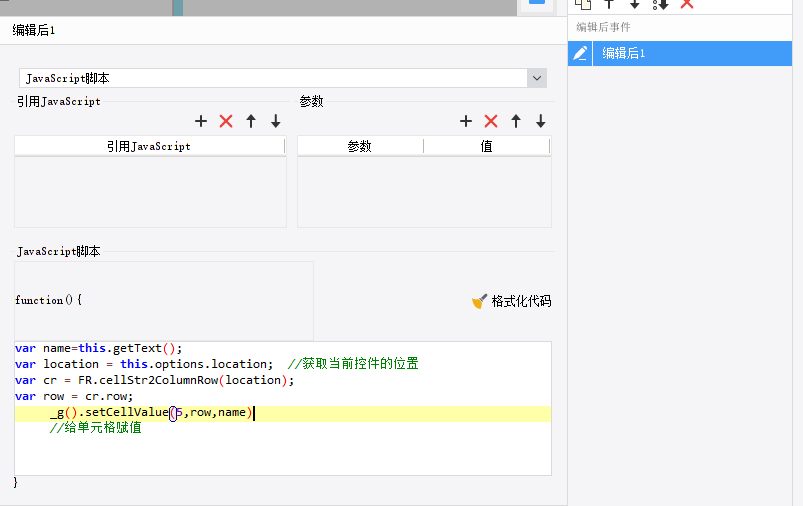
Task: Open the JavaScript脚本 type dropdown
Action: point(537,78)
